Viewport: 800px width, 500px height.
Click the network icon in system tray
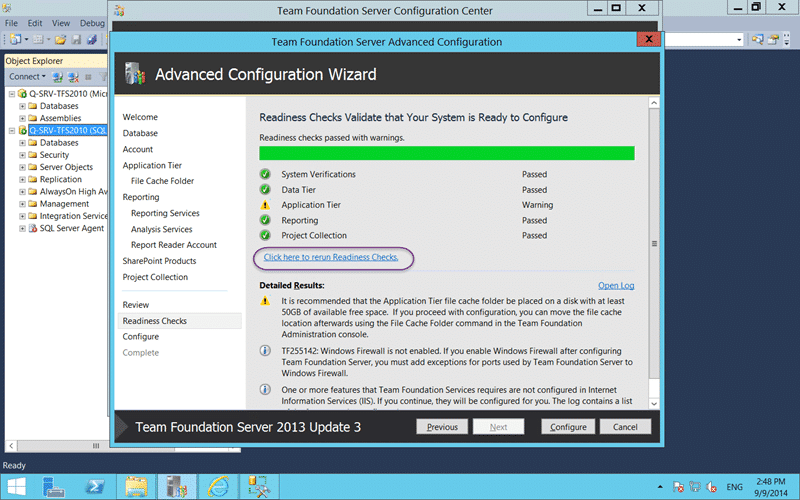click(x=695, y=487)
